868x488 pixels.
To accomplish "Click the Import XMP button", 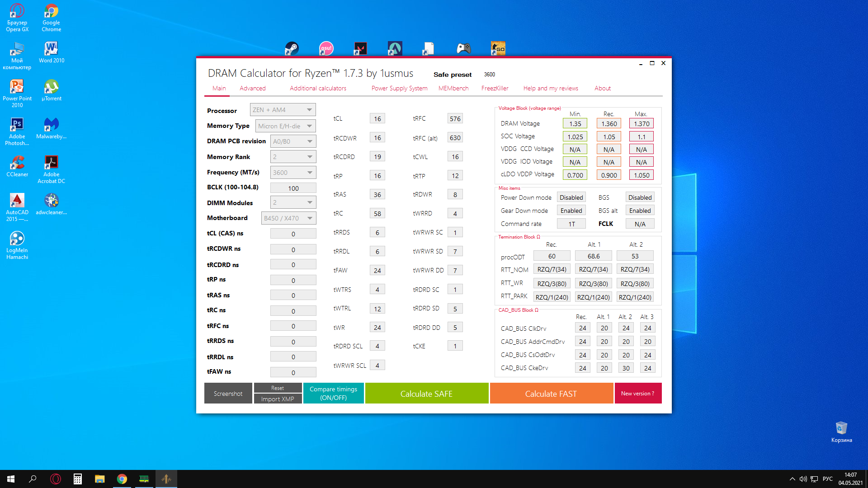I will coord(278,399).
